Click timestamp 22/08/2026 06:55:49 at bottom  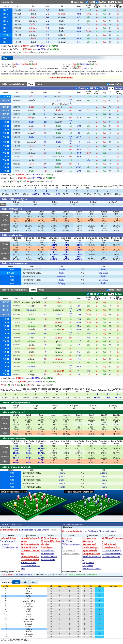tap(19, 640)
